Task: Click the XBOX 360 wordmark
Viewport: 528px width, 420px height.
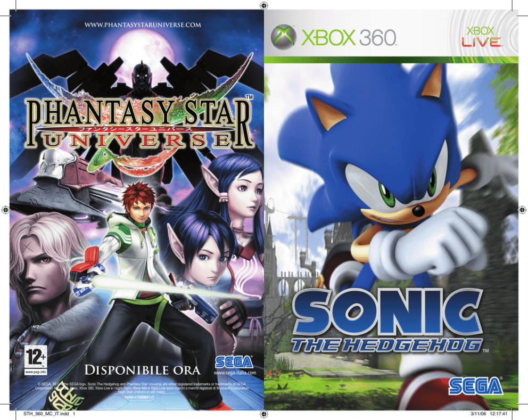Action: click(x=349, y=38)
